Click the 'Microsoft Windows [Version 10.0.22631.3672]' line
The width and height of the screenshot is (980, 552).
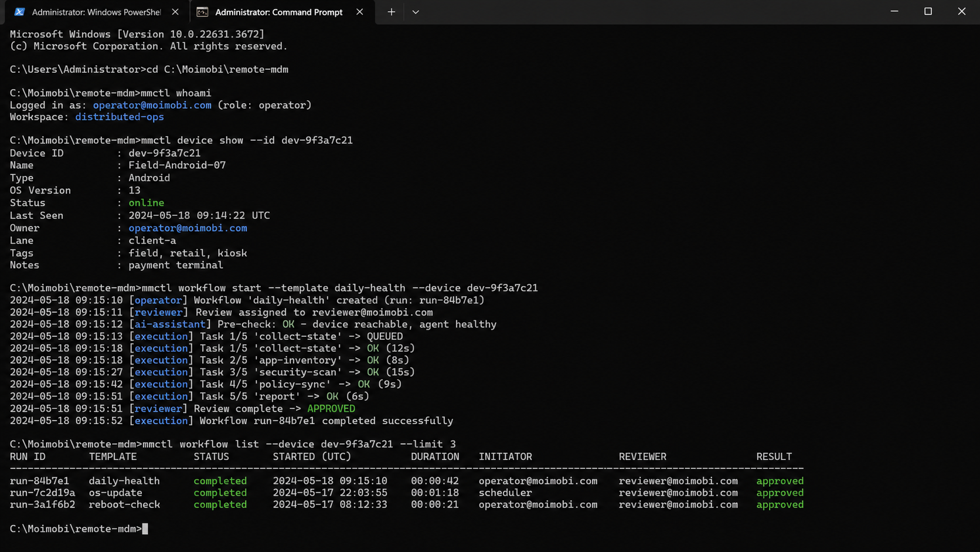coord(137,35)
